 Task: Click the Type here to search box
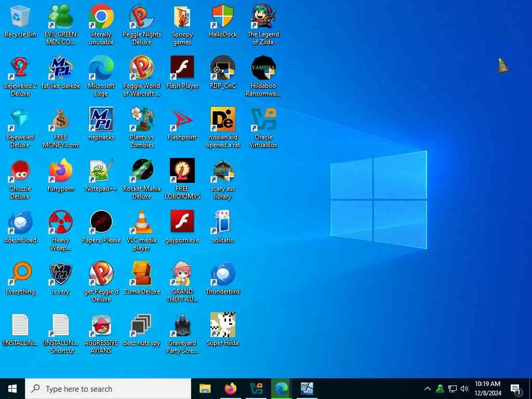(x=108, y=389)
